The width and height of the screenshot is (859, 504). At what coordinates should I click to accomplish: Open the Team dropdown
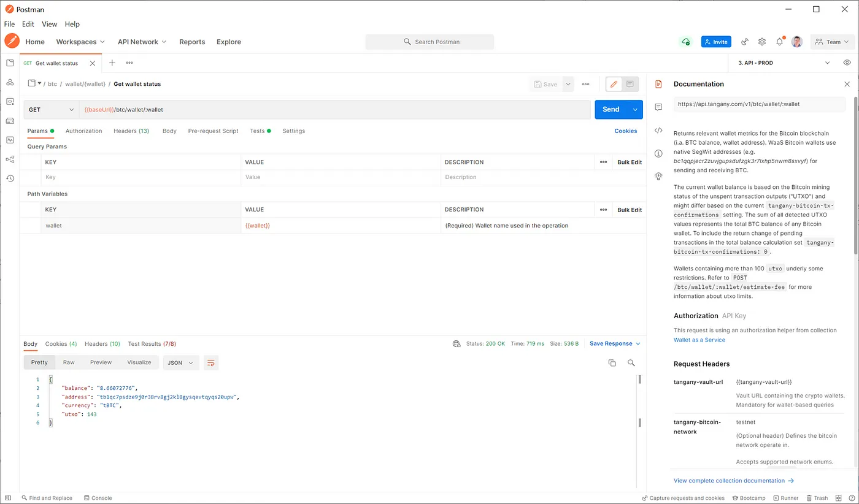(x=833, y=42)
